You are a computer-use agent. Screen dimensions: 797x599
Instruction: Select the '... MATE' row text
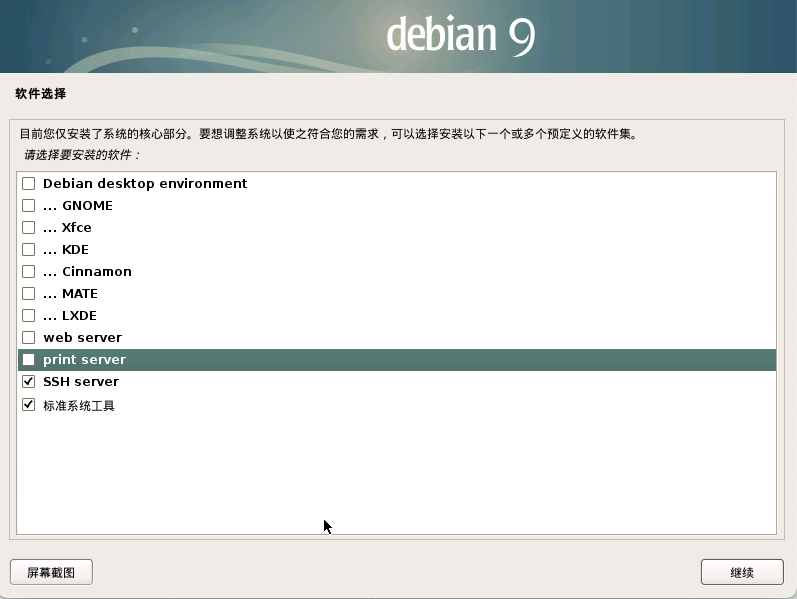pos(70,293)
